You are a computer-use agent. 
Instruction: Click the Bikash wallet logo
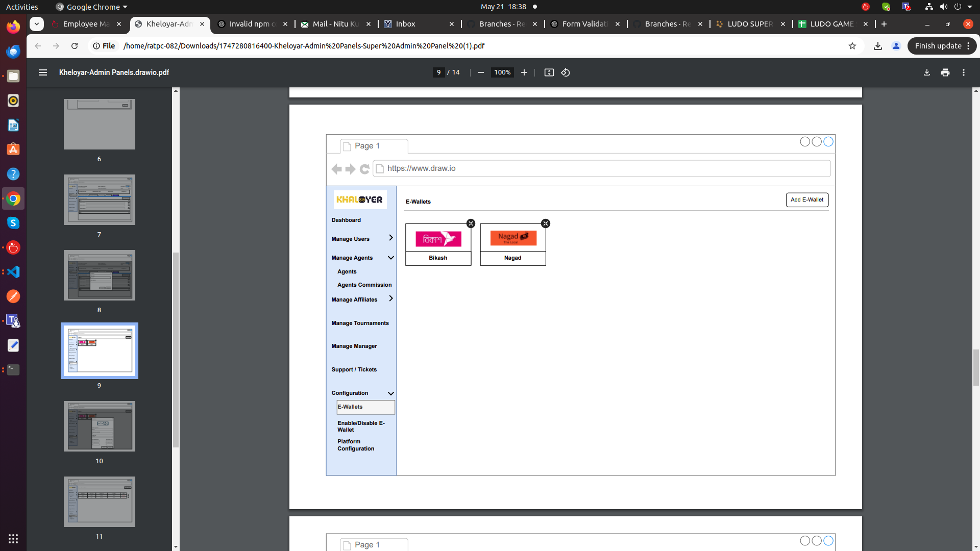tap(438, 238)
